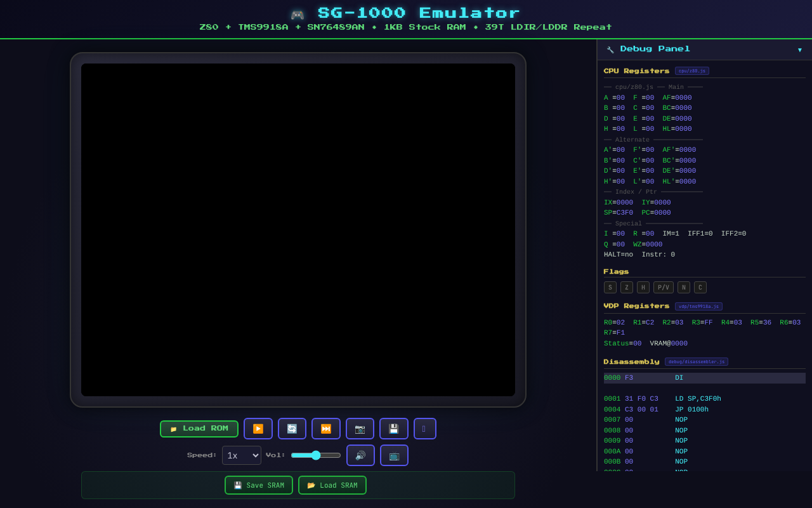Click the SG-1000 Emulator title
The width and height of the screenshot is (812, 508).
click(419, 13)
